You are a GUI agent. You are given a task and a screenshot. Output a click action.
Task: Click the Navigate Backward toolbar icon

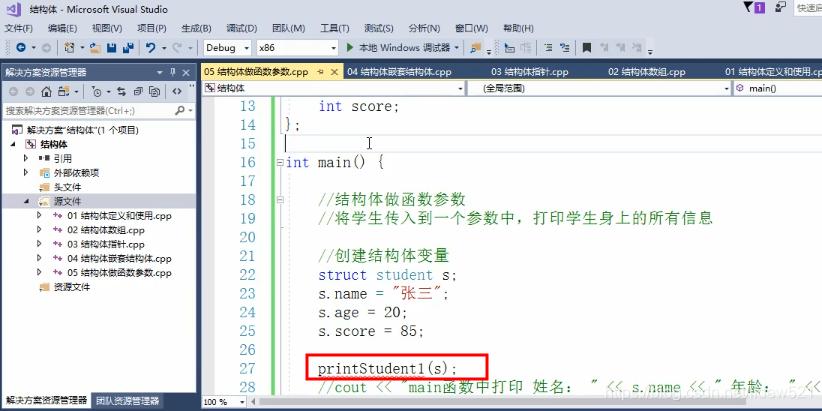tap(21, 48)
